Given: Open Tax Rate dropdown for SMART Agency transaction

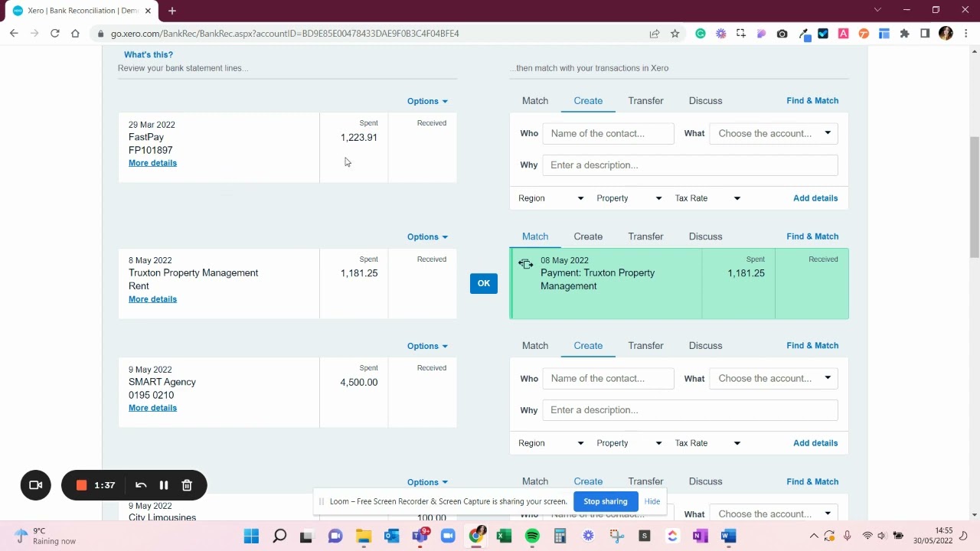Looking at the screenshot, I should point(707,443).
